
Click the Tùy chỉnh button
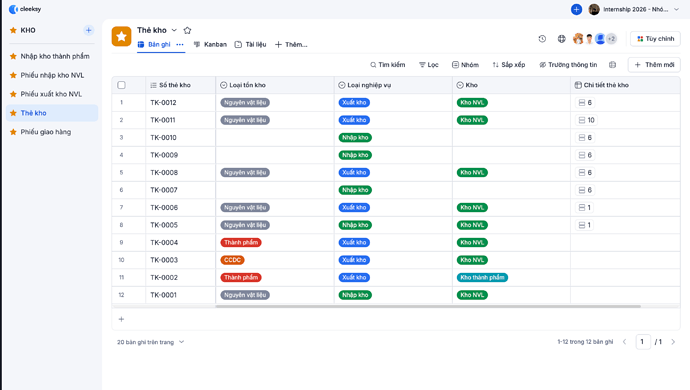point(655,39)
